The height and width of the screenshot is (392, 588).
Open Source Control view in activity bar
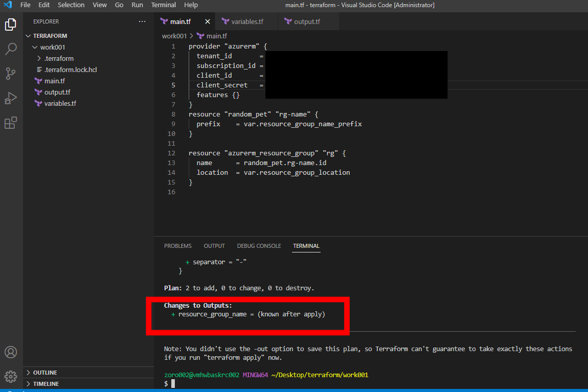(x=11, y=74)
